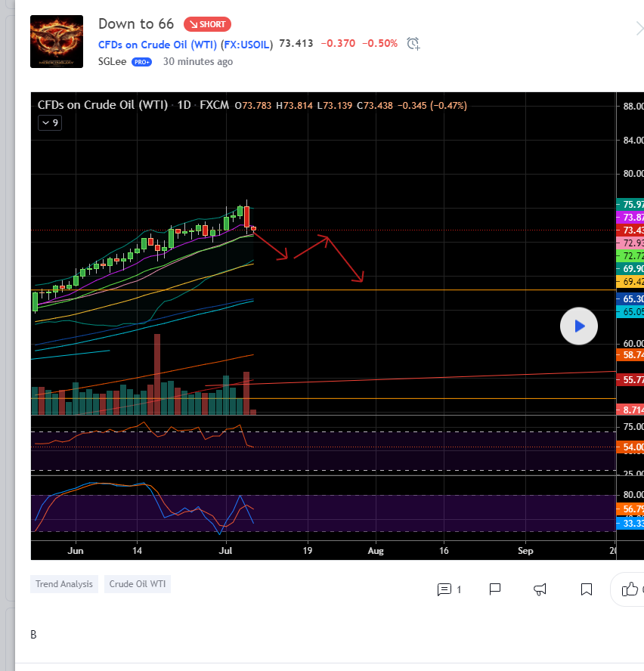Click the red SHORT badge
Image resolution: width=644 pixels, height=671 pixels.
[207, 24]
